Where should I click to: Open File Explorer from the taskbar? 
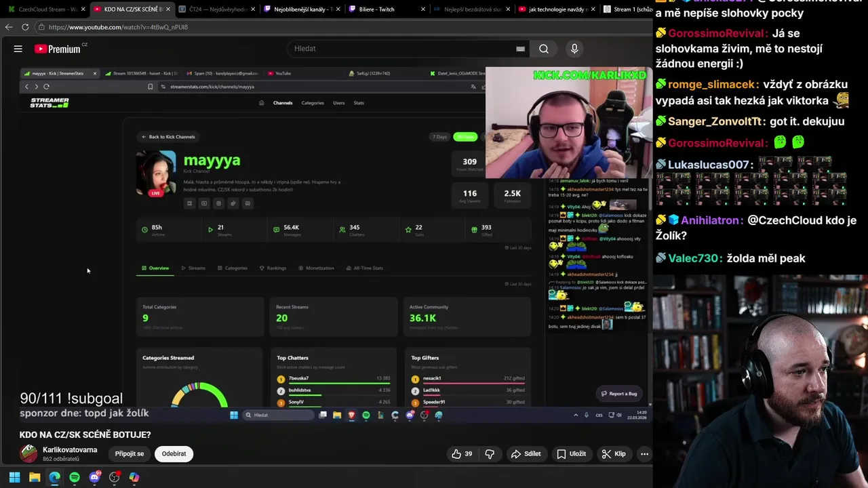pos(35,477)
